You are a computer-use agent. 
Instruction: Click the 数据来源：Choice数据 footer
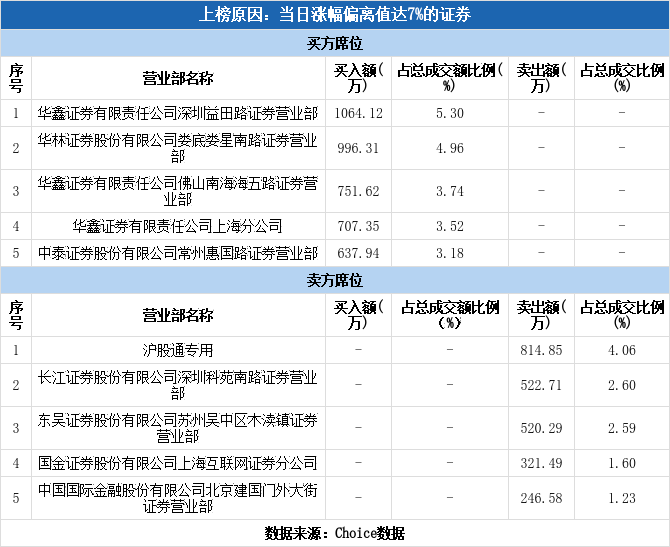tap(335, 533)
